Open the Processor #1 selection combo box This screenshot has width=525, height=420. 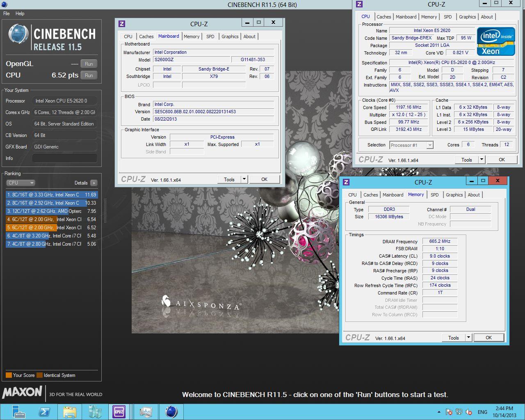tap(411, 145)
